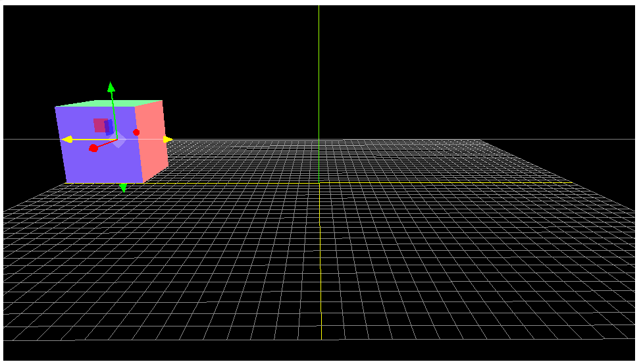Select the yellow left-pointing arrow handle
Viewport: 641px width, 364px height.
click(x=67, y=140)
